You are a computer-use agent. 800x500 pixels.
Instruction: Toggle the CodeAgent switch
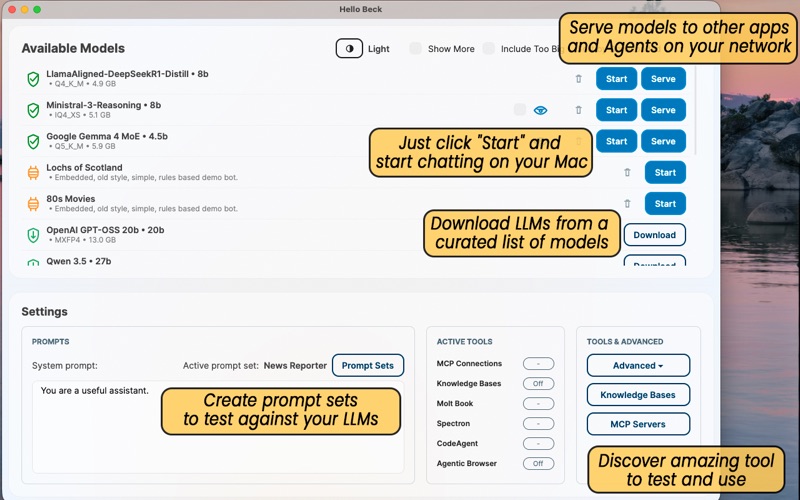click(538, 443)
